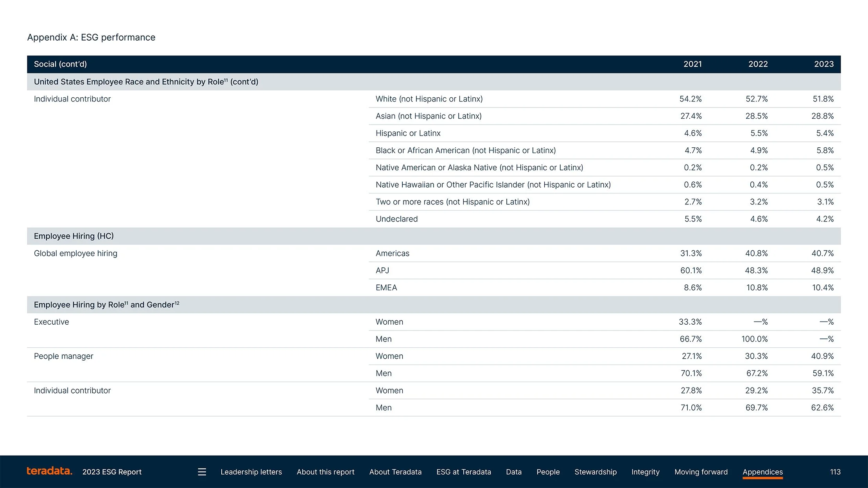The height and width of the screenshot is (488, 868).
Task: Select the highlighted Appendices tab
Action: click(x=762, y=472)
